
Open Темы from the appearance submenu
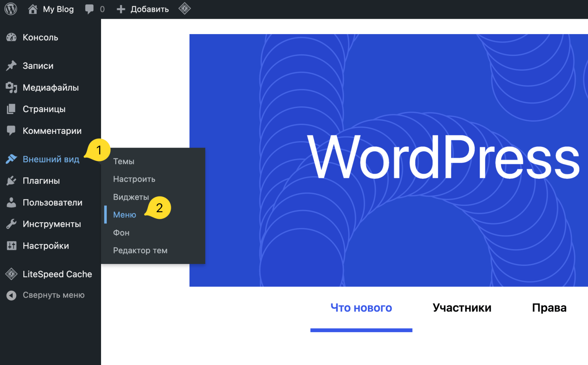click(124, 161)
